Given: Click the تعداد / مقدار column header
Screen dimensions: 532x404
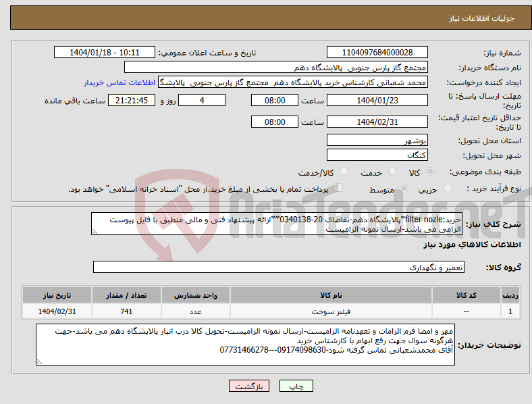Looking at the screenshot, I should point(126,295).
